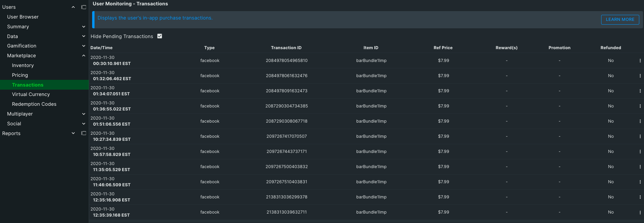This screenshot has width=644, height=223.
Task: Open Virtual Currency page
Action: 31,94
